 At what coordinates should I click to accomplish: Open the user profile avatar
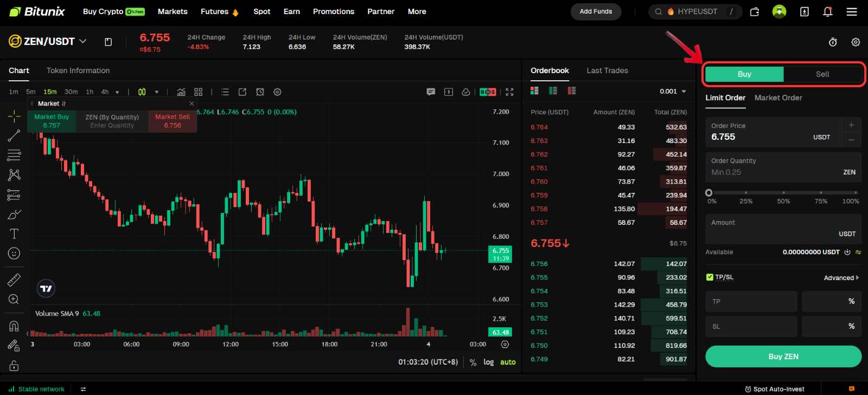[x=780, y=11]
